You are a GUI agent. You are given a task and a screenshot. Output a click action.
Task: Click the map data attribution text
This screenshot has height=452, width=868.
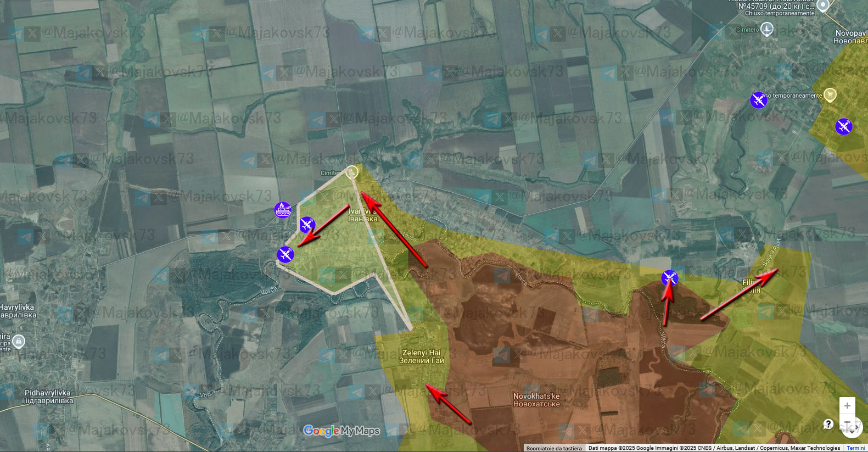(x=714, y=448)
